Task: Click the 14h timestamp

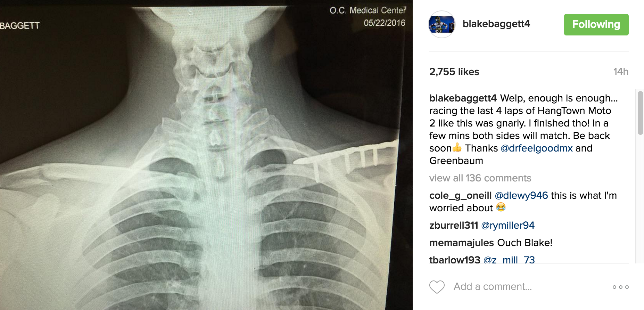Action: tap(621, 72)
